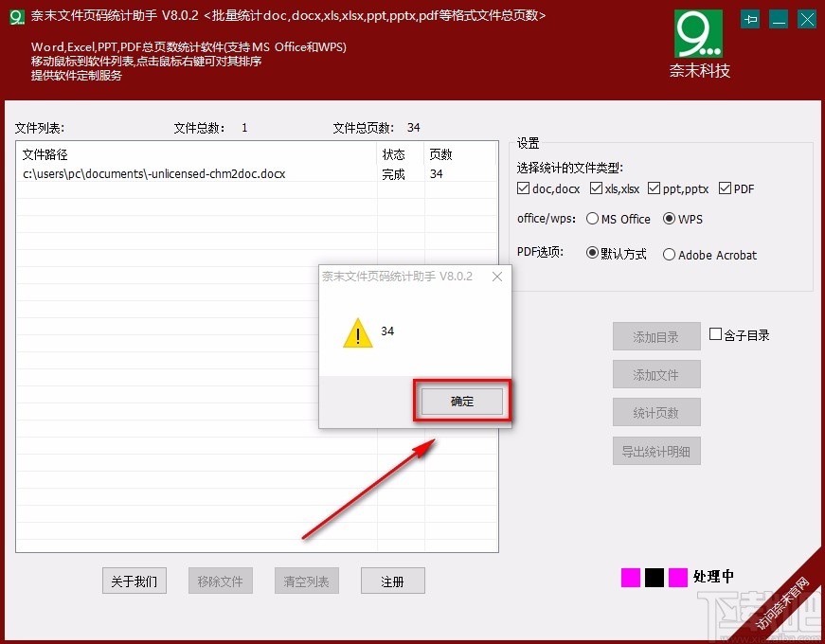Click the 34 page count cell in list
825x644 pixels.
click(x=436, y=174)
